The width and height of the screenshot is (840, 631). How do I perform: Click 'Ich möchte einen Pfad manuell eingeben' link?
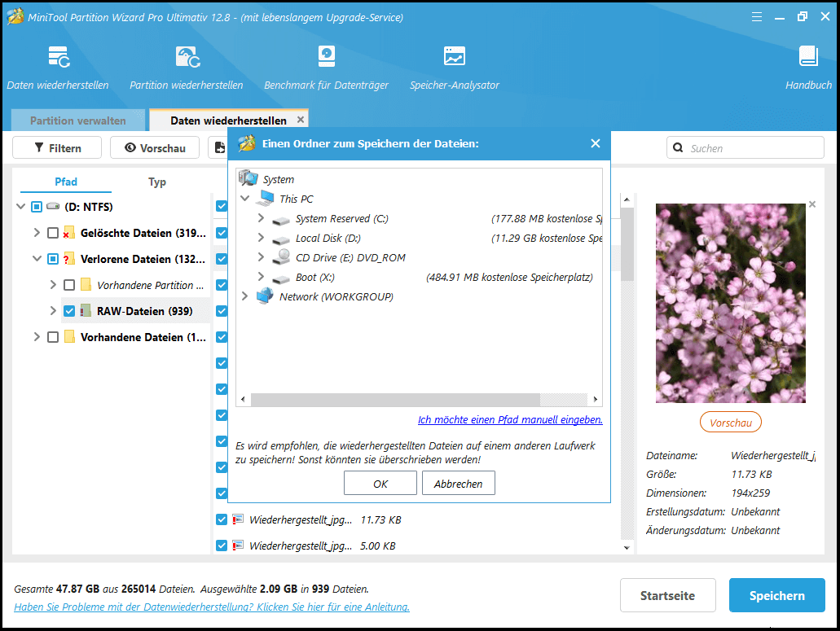pos(510,419)
